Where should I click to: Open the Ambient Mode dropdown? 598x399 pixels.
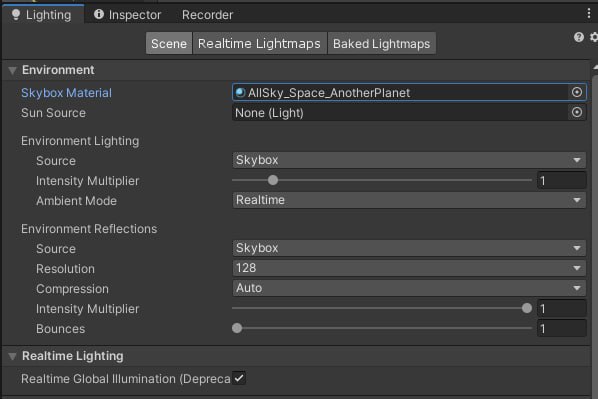tap(409, 200)
